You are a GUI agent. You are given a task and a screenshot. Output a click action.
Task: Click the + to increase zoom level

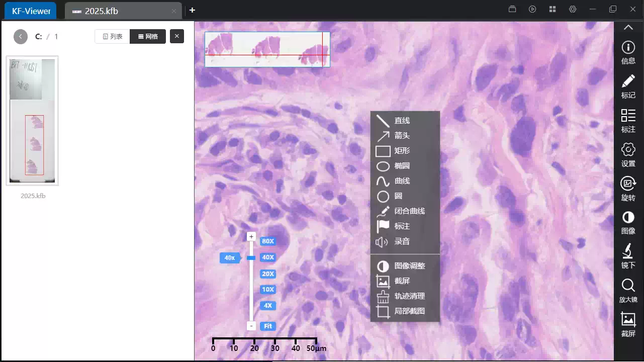pos(251,236)
